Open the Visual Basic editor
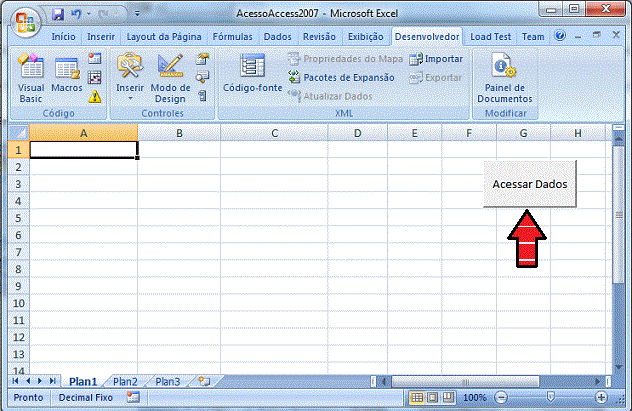 click(31, 78)
